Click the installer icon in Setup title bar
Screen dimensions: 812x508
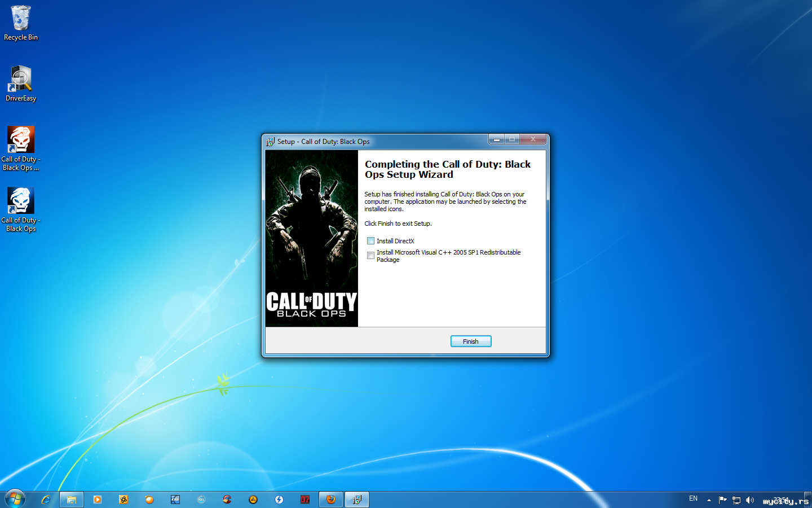tap(270, 142)
